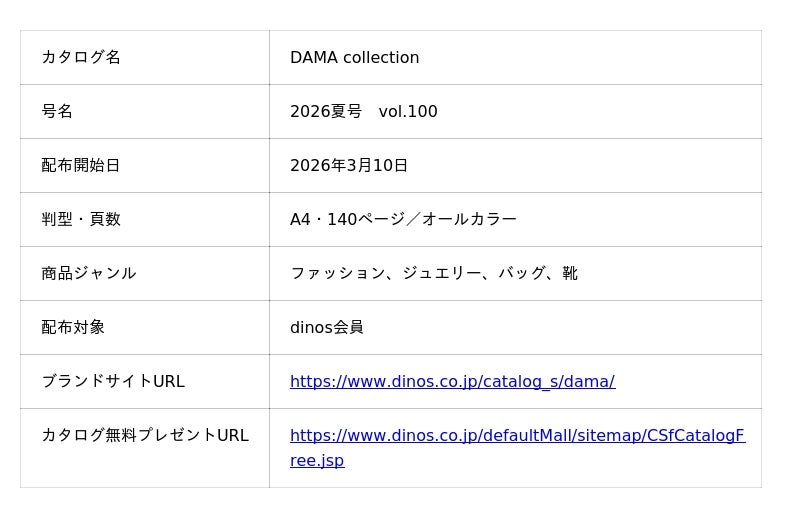Viewport: 800px width, 518px height.
Task: Click the 2026年3月10日 date value
Action: tap(349, 165)
